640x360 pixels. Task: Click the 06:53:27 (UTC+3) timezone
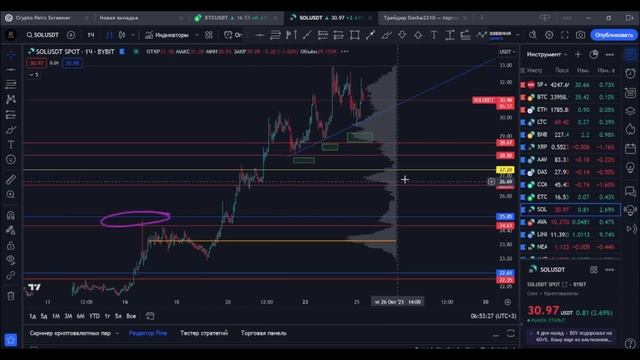point(493,316)
